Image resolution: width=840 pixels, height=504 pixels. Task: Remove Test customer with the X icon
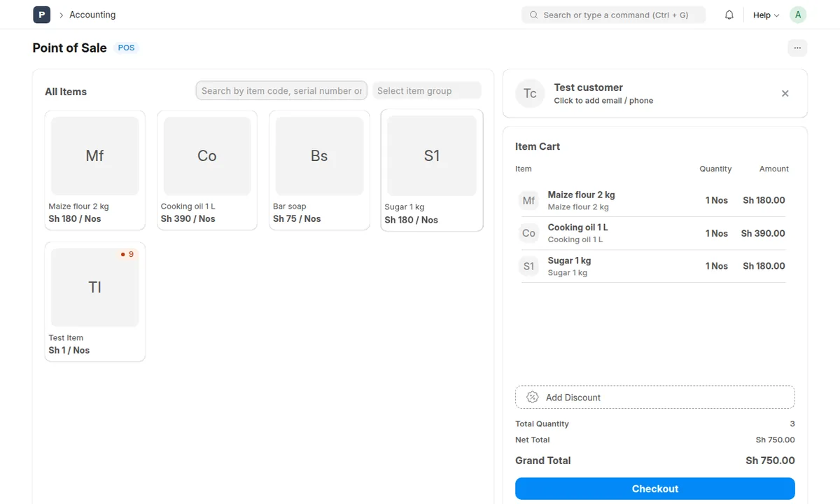(x=785, y=93)
